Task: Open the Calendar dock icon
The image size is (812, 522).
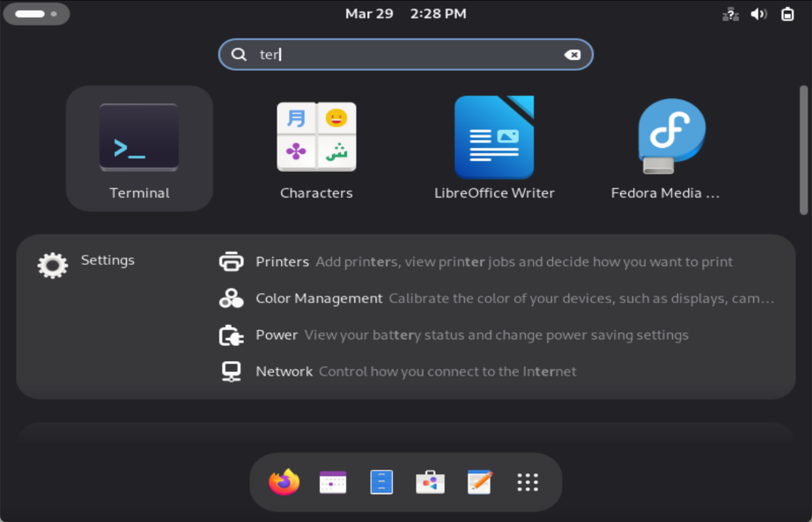Action: pos(333,482)
